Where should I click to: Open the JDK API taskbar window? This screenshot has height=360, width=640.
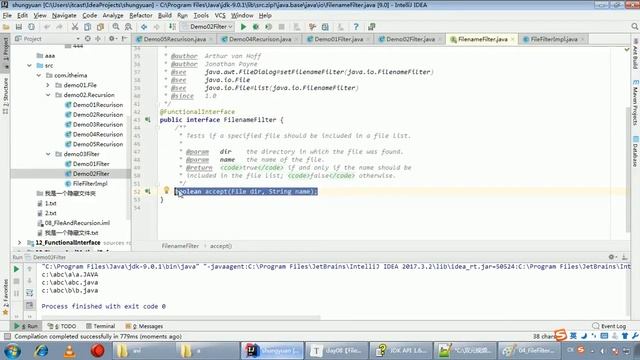click(401, 351)
